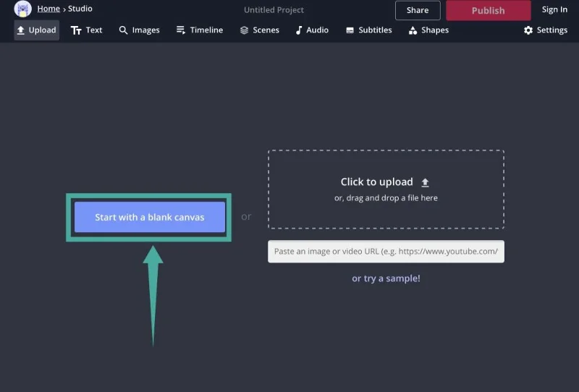Viewport: 579px width, 392px height.
Task: Select the Shapes icon
Action: pos(413,30)
